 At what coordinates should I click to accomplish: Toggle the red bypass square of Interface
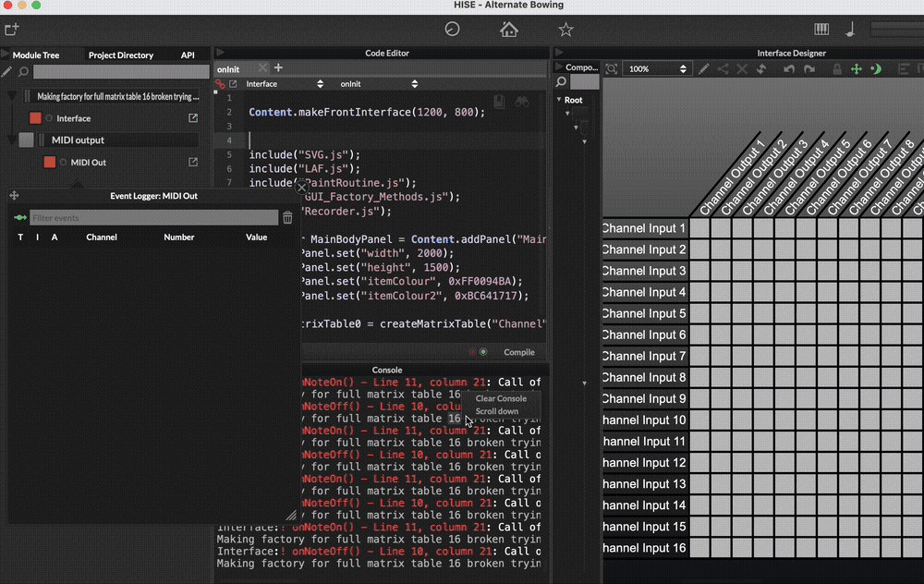pos(35,118)
